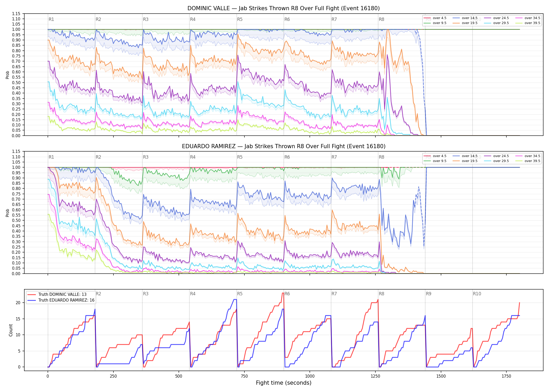The height and width of the screenshot is (392, 549).
Task: Click the R5 round marker in top chart
Action: pos(240,19)
